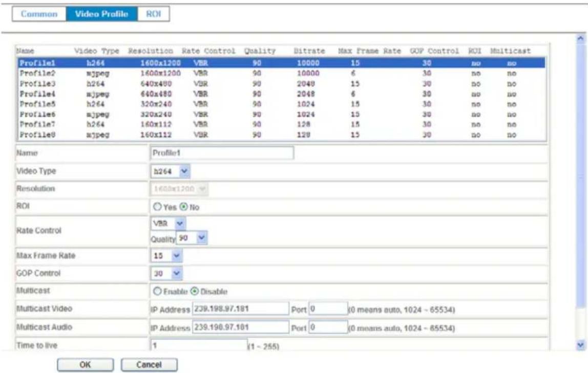Click the Multicast Audio Port field

pyautogui.click(x=328, y=327)
